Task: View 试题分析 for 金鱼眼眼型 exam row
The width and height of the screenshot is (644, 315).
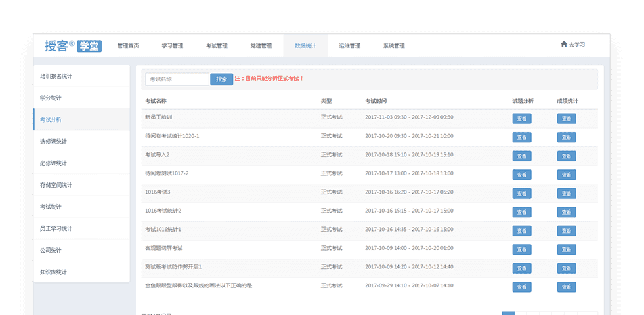Action: [522, 287]
